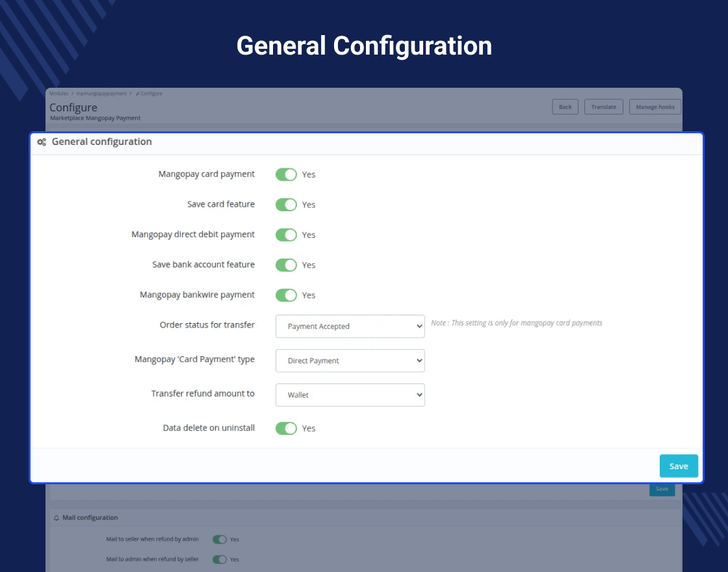Click the dimmed Save button behind panel
728x572 pixels.
tap(662, 489)
